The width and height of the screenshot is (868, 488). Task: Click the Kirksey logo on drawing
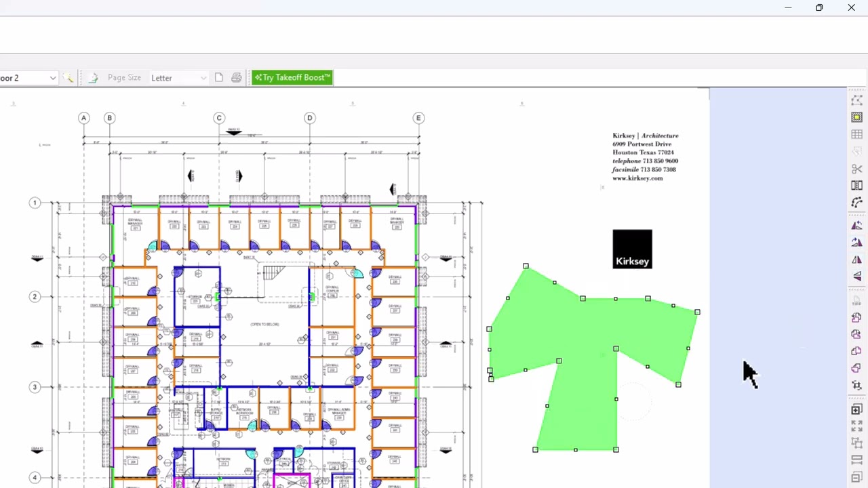pos(632,249)
